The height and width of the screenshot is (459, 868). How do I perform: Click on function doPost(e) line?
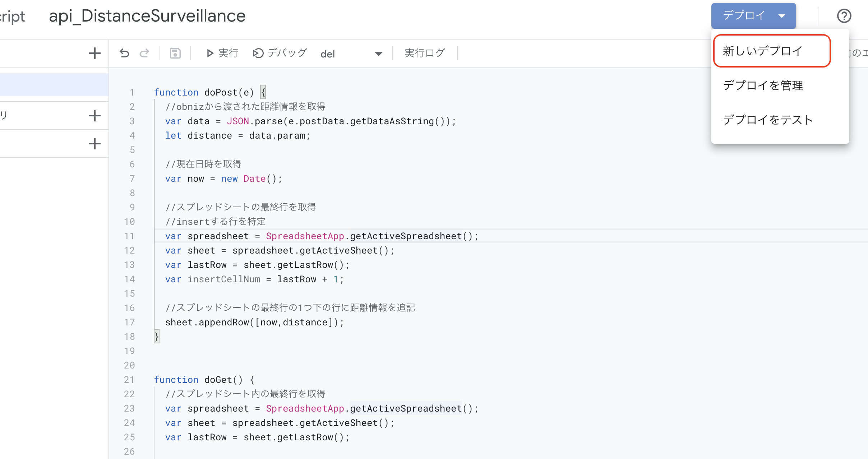[x=210, y=92]
